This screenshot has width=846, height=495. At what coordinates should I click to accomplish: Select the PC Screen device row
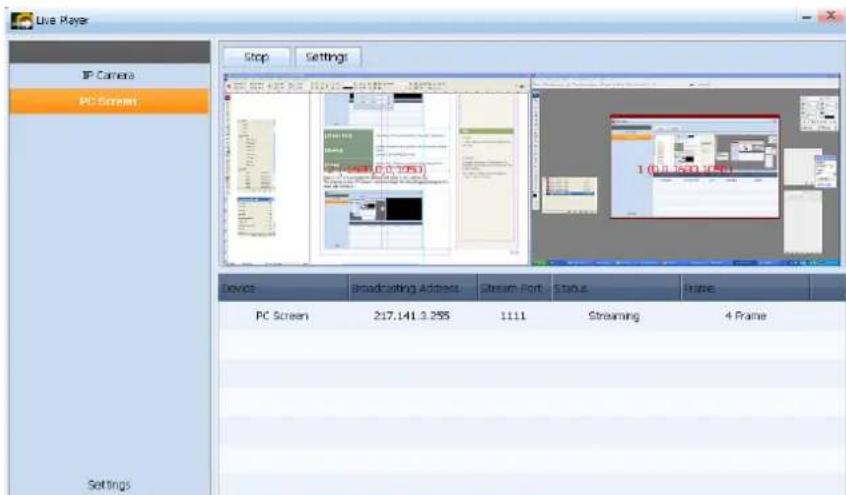(x=532, y=316)
